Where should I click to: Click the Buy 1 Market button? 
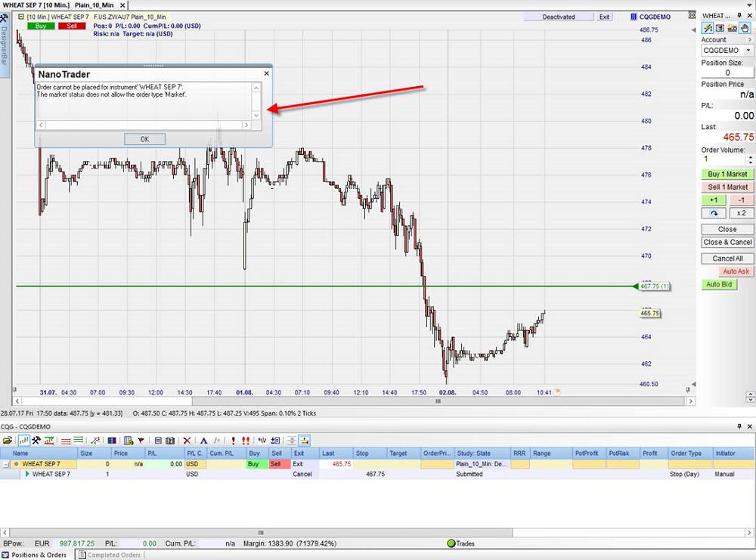pos(727,174)
